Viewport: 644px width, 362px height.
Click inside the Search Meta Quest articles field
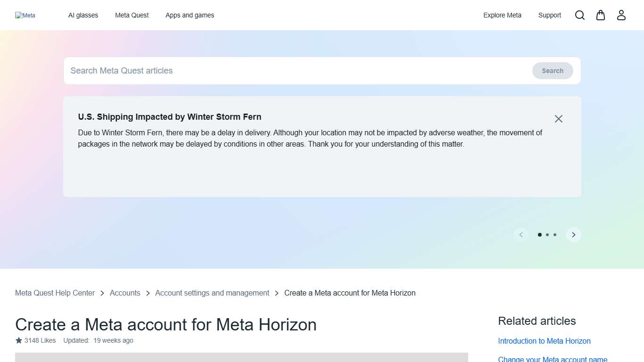pos(236,70)
